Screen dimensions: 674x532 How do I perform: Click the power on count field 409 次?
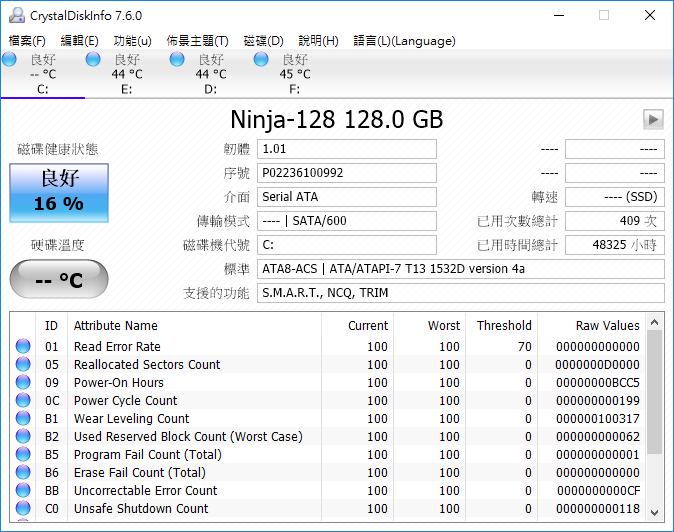click(615, 221)
